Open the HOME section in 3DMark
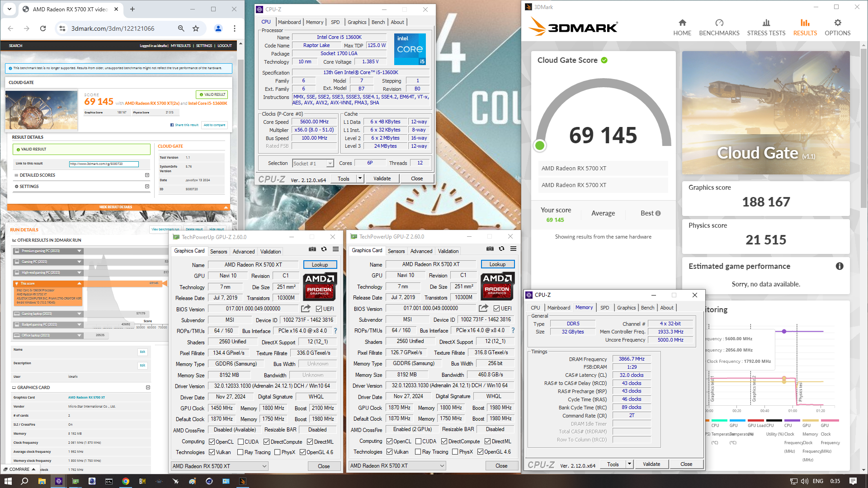The image size is (868, 488). click(x=682, y=27)
